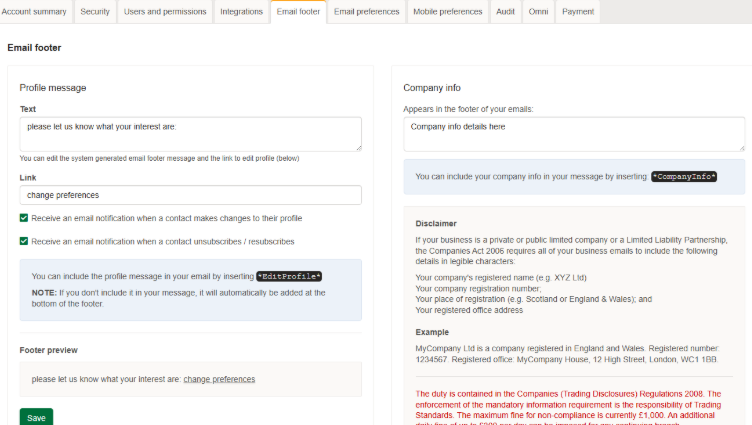This screenshot has height=425, width=752.
Task: Click the profile Text box corner handle
Action: (x=359, y=148)
